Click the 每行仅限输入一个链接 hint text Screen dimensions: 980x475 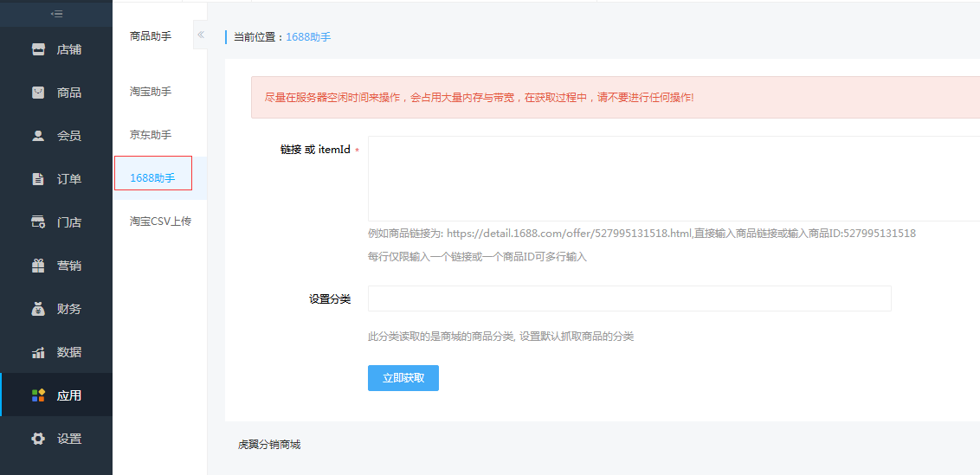click(x=478, y=257)
